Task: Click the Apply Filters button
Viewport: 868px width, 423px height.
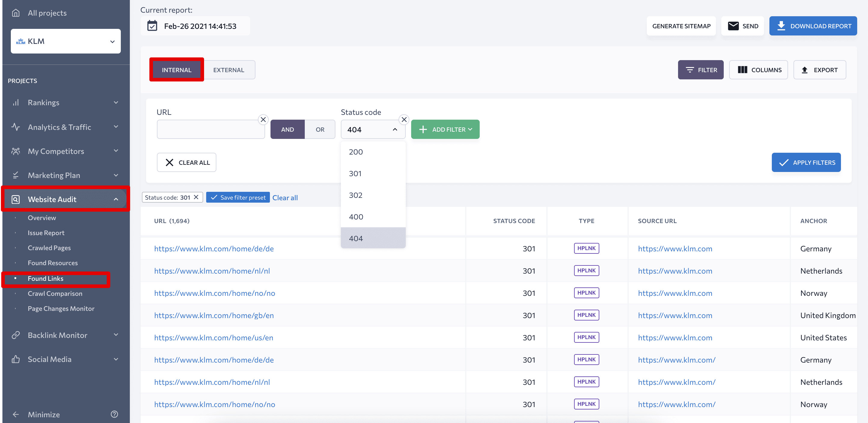Action: pos(806,162)
